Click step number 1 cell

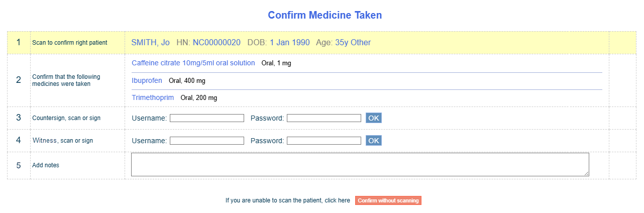(19, 43)
